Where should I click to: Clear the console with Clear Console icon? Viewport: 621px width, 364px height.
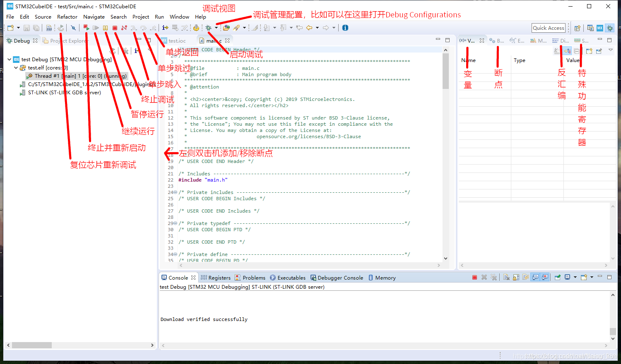coord(506,277)
